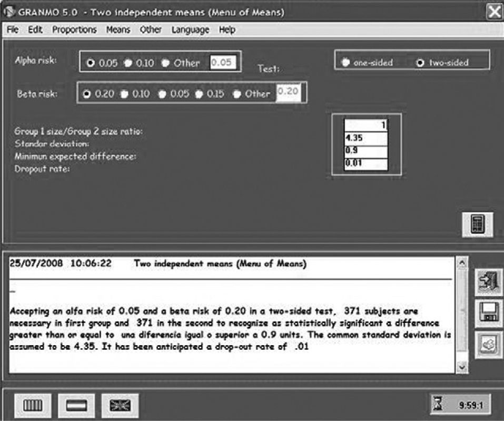
Task: Select the Other option for beta risk
Action: [x=238, y=94]
